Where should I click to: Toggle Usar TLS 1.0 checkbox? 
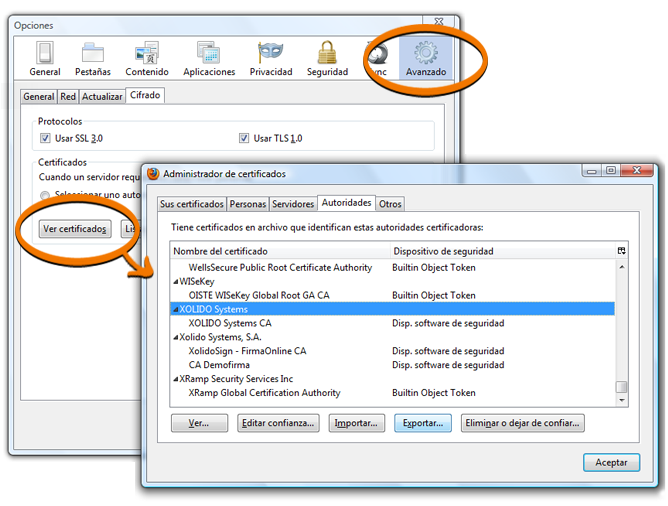[x=244, y=138]
